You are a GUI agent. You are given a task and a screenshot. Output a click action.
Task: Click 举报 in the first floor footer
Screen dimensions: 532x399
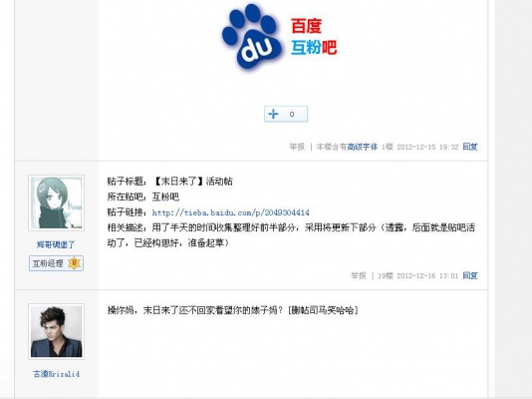(x=297, y=147)
